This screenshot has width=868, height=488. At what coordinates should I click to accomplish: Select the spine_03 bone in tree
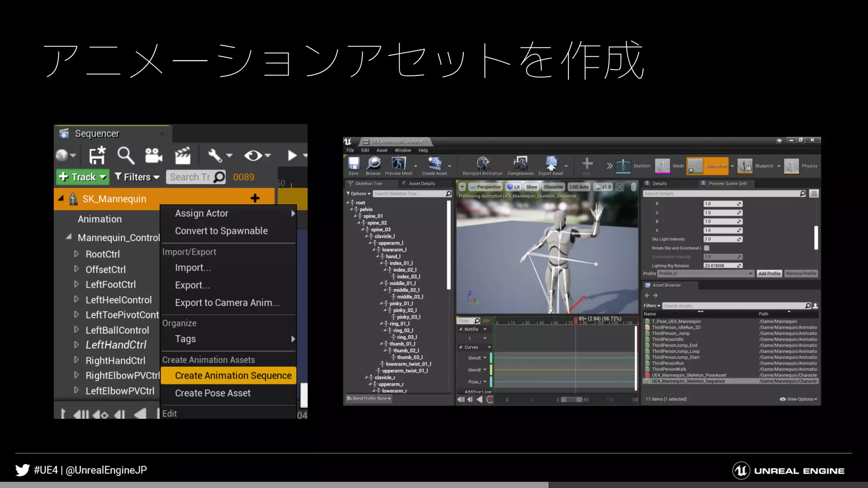point(381,230)
